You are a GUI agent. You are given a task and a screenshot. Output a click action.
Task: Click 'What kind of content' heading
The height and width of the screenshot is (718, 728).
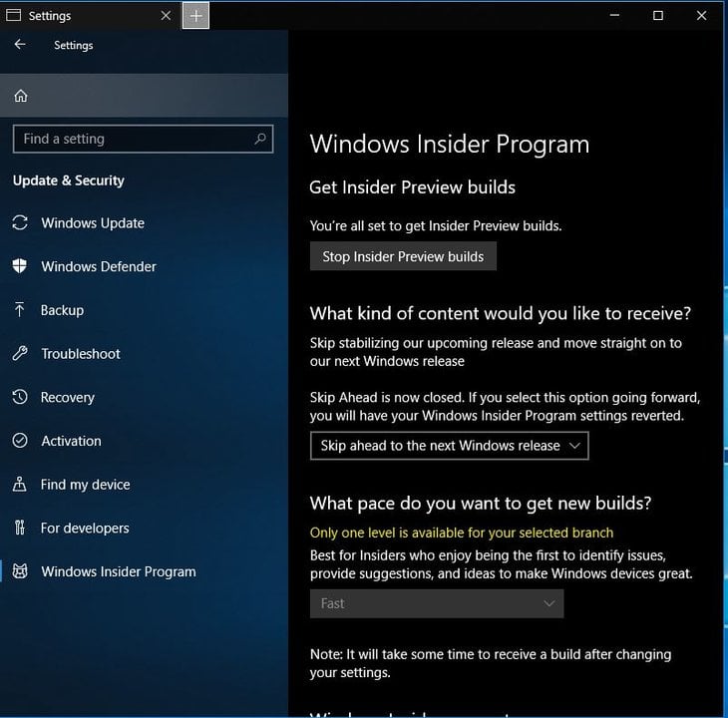pyautogui.click(x=501, y=313)
